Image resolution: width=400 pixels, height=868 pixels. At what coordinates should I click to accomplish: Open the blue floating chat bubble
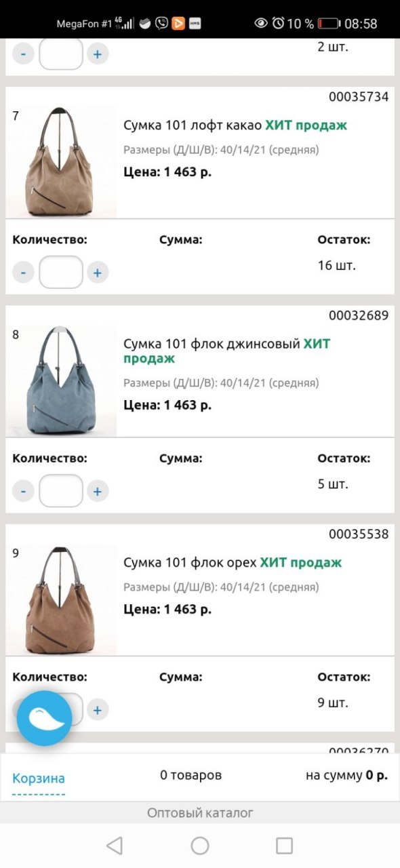pyautogui.click(x=44, y=718)
